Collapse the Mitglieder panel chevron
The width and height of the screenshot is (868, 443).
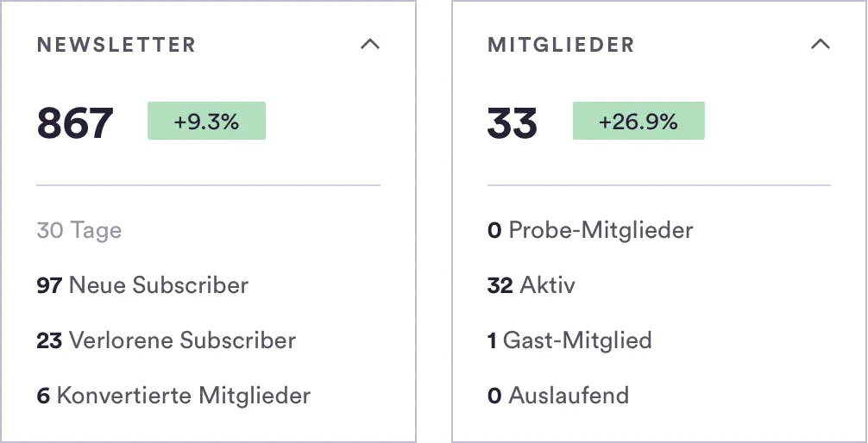point(821,44)
